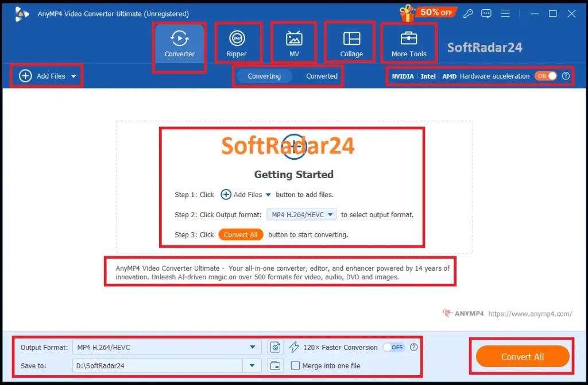The width and height of the screenshot is (588, 385).
Task: Click the help icon next to Hardware acceleration
Action: point(566,76)
